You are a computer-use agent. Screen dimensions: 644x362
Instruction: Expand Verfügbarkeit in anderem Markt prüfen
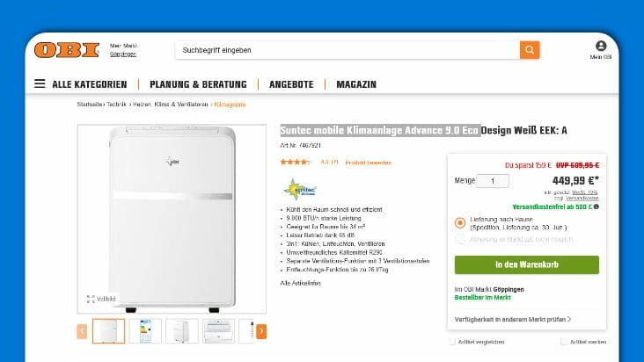point(513,319)
